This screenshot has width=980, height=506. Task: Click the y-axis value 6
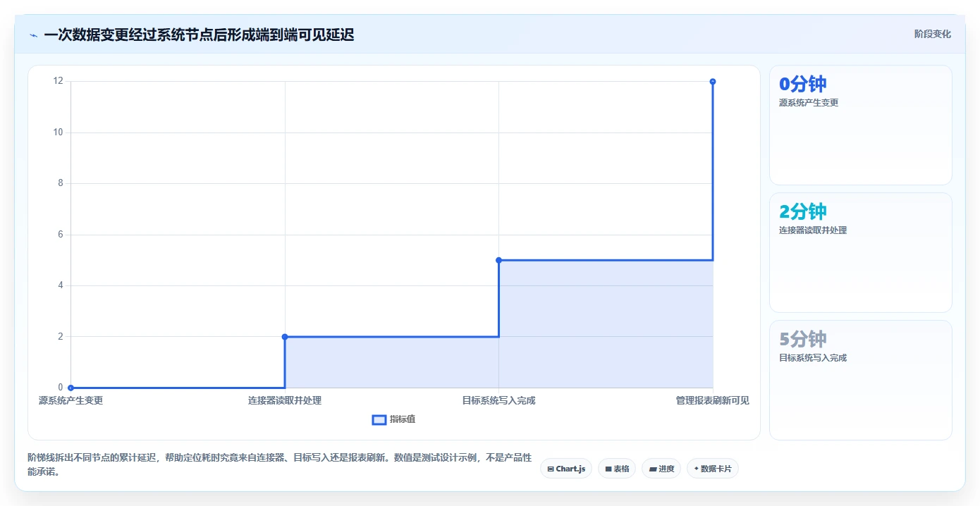[x=61, y=235]
